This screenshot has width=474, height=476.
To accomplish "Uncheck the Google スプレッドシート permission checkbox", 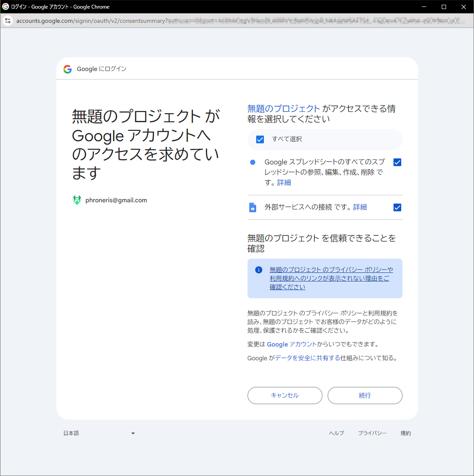I will pyautogui.click(x=397, y=162).
